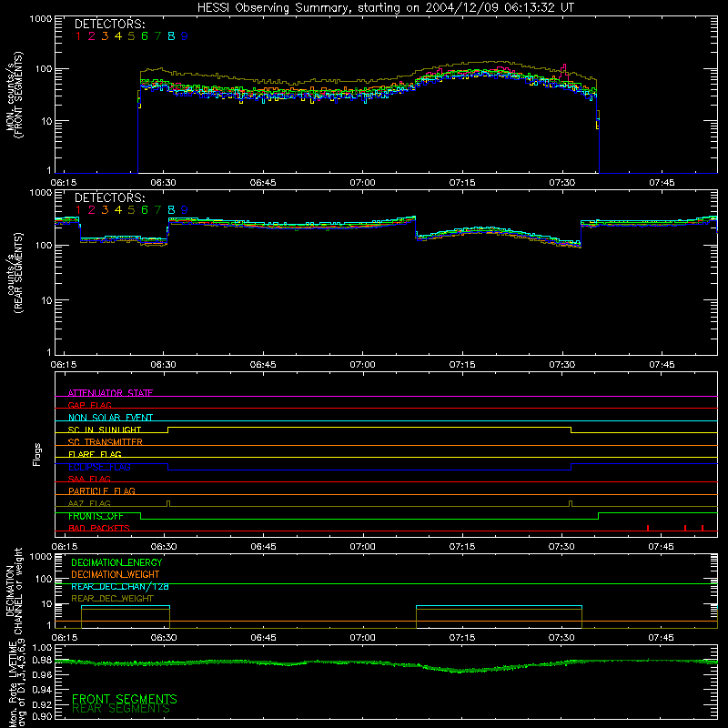Choose detector 9 in rear segments legend
This screenshot has height=728, width=728.
coord(185,210)
